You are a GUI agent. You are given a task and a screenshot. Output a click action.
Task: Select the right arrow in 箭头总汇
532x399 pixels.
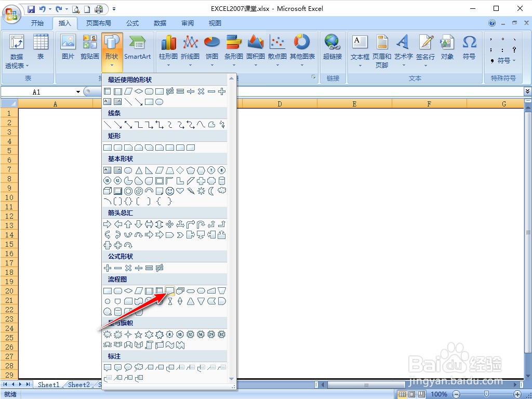click(x=107, y=224)
